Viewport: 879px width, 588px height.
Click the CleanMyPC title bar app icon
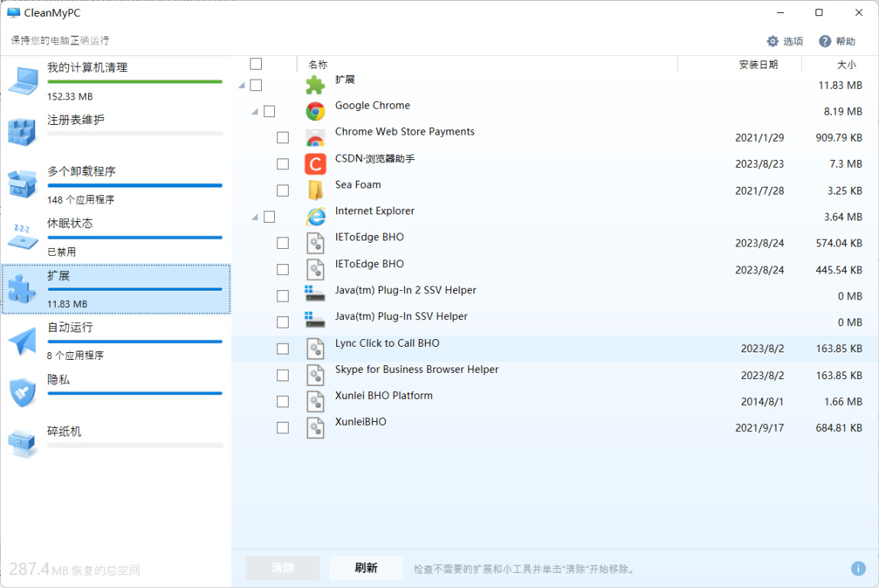click(x=14, y=12)
